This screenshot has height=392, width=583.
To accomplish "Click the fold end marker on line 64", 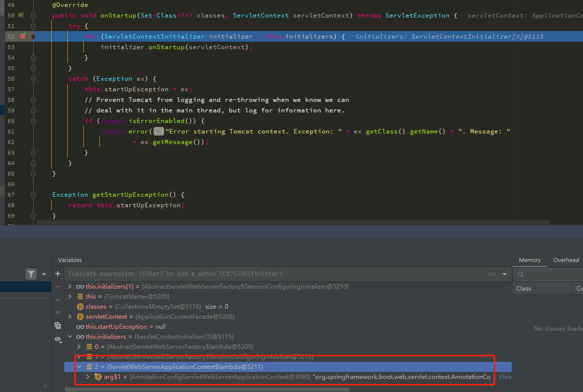I will click(33, 163).
